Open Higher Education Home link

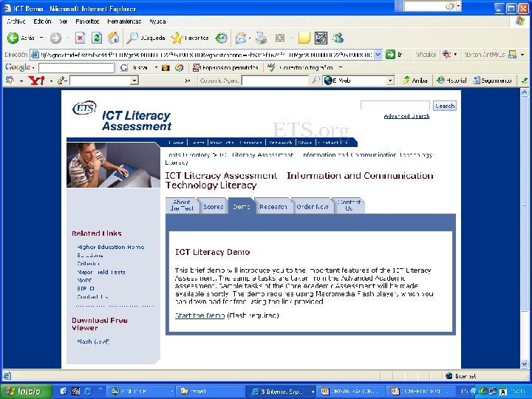[111, 247]
